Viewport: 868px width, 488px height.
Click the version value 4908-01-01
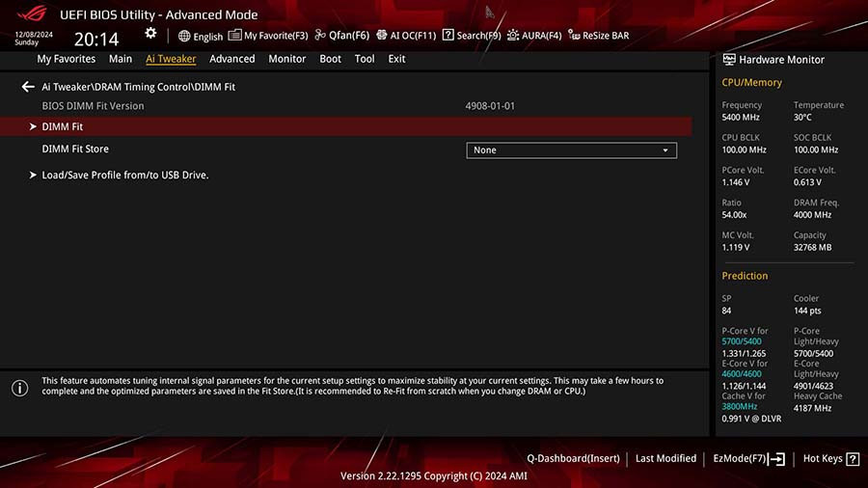click(x=490, y=106)
